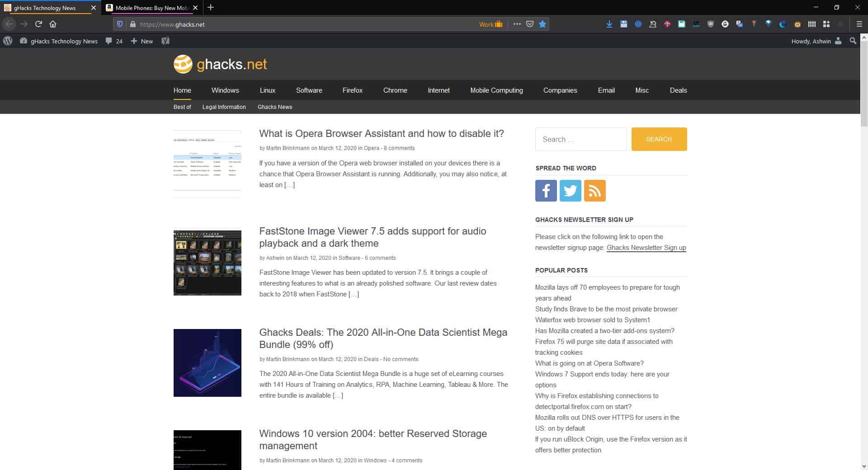Open the translate extension icon

point(740,24)
